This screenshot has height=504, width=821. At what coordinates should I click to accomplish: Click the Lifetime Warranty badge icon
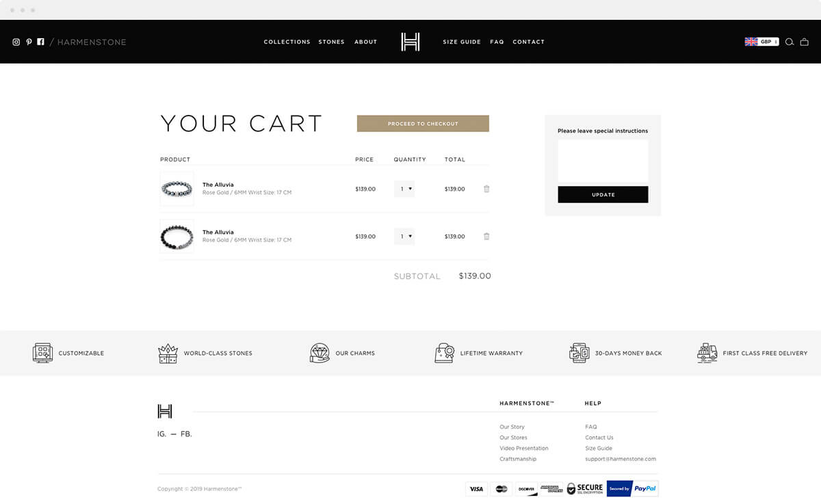point(445,353)
